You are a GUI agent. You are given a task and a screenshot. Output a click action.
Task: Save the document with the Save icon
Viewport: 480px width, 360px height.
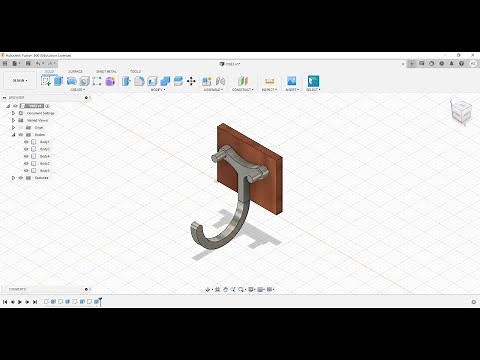pyautogui.click(x=28, y=63)
